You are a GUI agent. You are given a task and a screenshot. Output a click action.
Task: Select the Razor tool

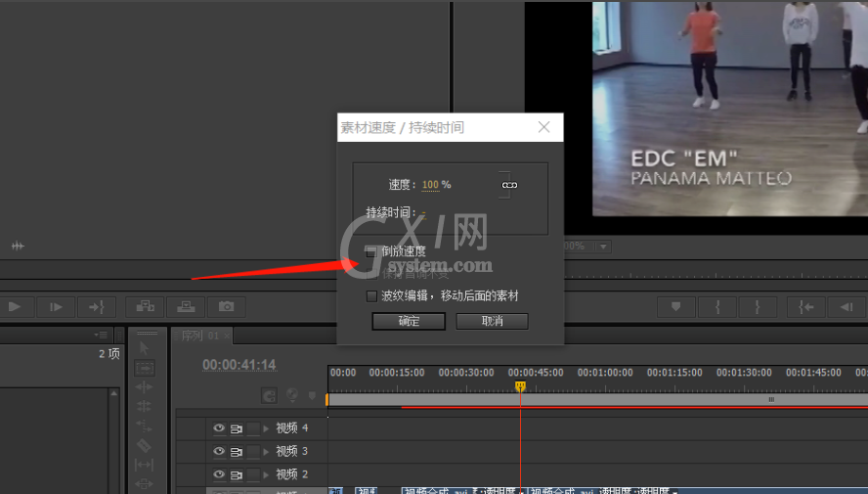(144, 445)
